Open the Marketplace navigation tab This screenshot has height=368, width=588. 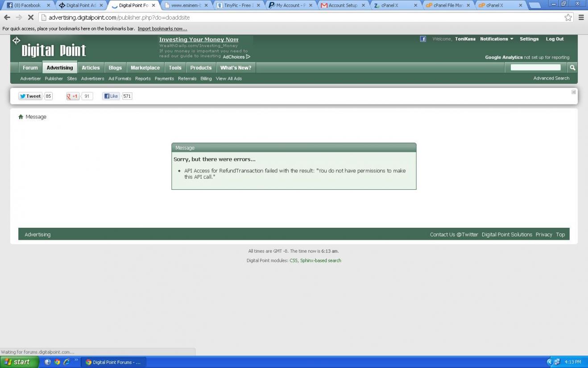point(145,68)
